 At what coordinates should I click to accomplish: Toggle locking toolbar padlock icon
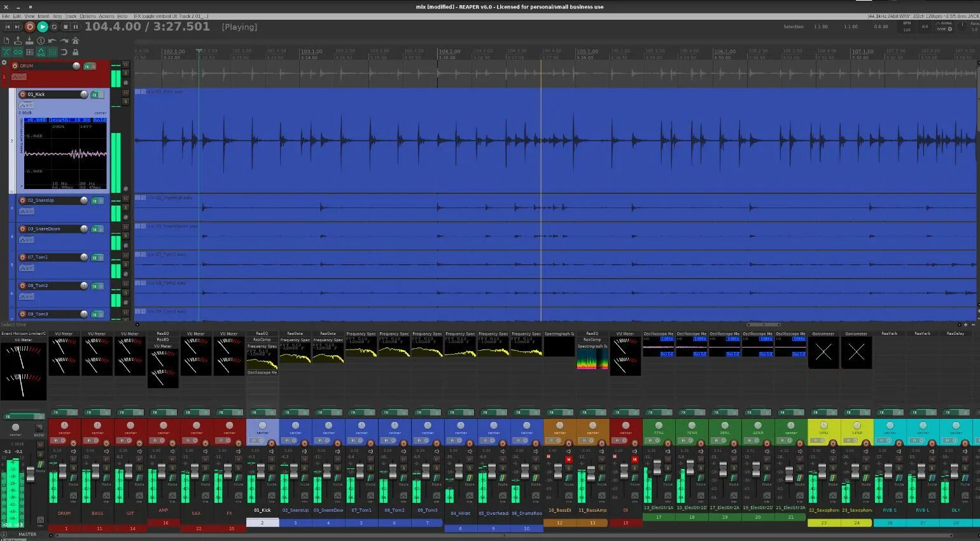click(76, 52)
